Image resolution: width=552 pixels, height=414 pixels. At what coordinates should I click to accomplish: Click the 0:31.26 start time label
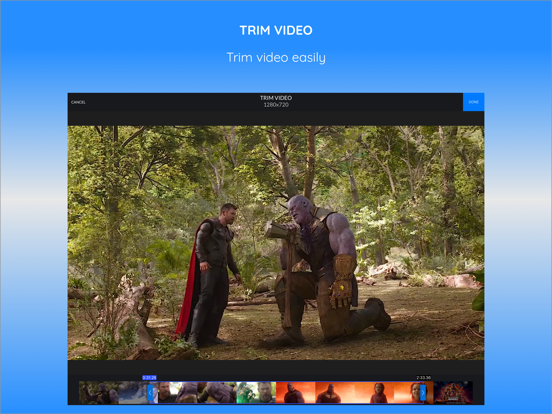pos(149,377)
